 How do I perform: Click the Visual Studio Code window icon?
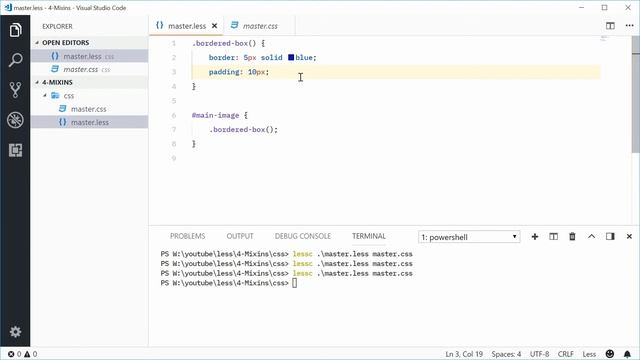tap(8, 7)
